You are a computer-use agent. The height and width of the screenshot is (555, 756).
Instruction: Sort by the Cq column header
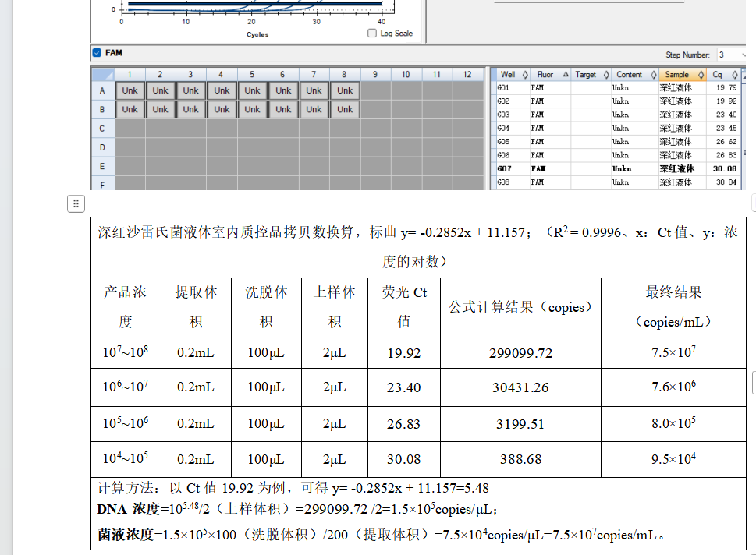click(x=723, y=75)
